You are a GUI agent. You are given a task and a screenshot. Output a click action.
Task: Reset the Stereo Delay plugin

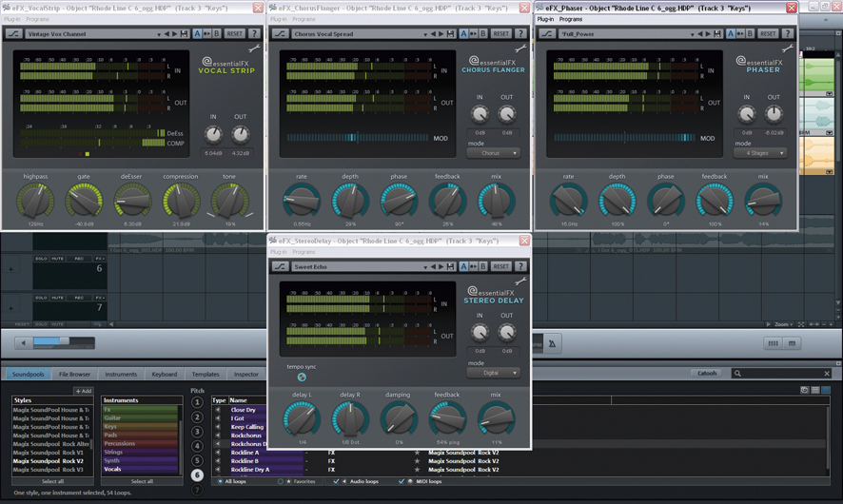click(x=501, y=266)
